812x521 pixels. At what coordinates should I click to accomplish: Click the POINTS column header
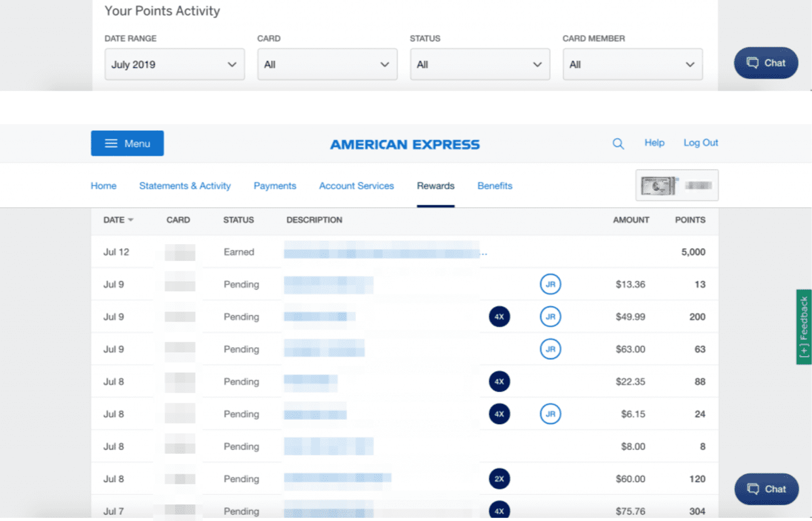690,220
